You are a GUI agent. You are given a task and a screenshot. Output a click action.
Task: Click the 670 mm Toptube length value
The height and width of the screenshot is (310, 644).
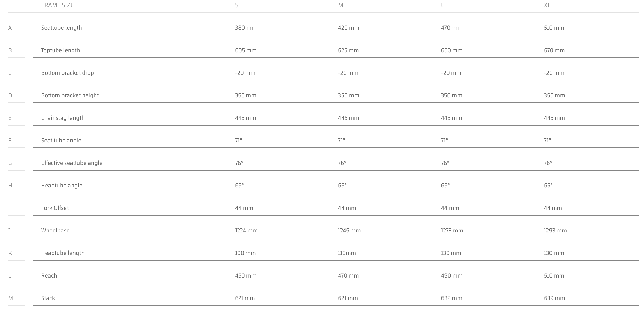pos(554,50)
